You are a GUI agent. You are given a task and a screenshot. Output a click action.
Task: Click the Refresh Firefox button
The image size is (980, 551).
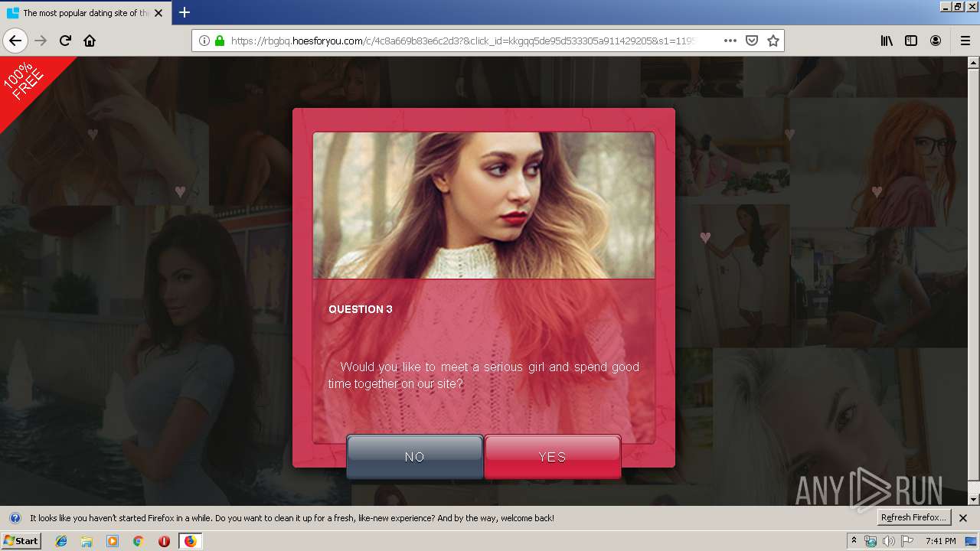(913, 517)
